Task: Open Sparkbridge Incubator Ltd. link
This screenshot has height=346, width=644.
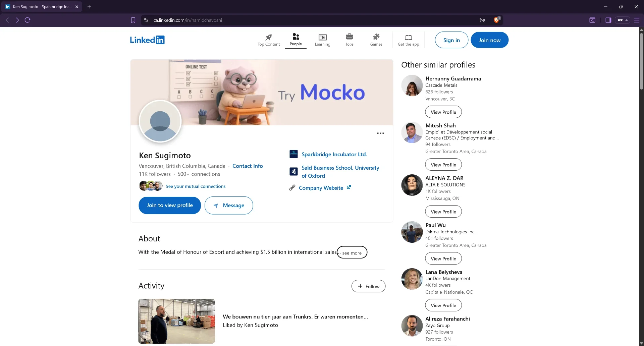Action: pos(334,154)
